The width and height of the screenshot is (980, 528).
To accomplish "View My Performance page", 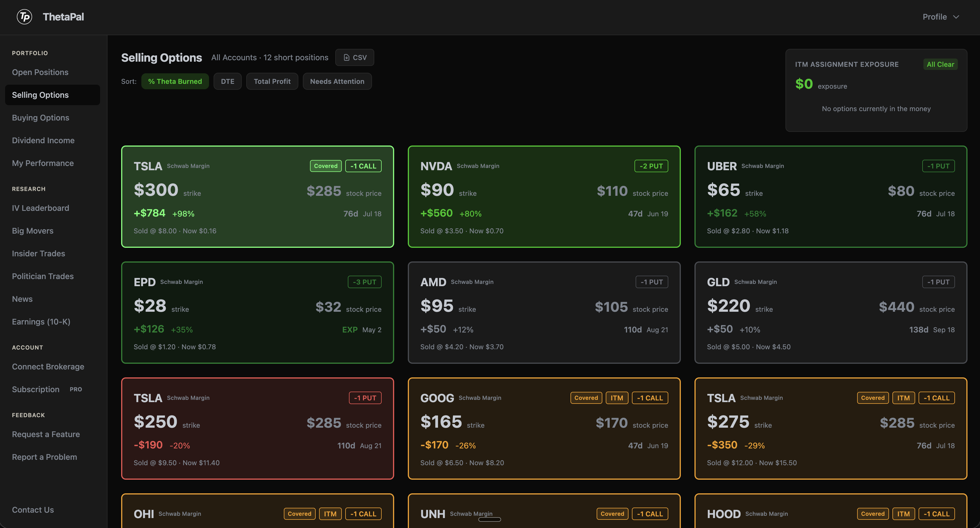I will [x=53, y=163].
